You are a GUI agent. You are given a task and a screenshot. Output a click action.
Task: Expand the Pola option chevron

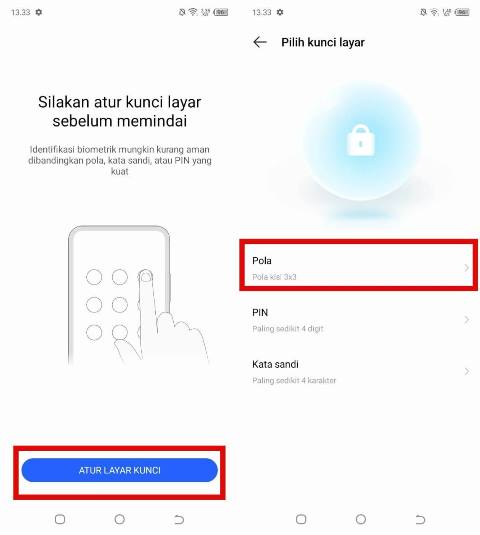(467, 268)
